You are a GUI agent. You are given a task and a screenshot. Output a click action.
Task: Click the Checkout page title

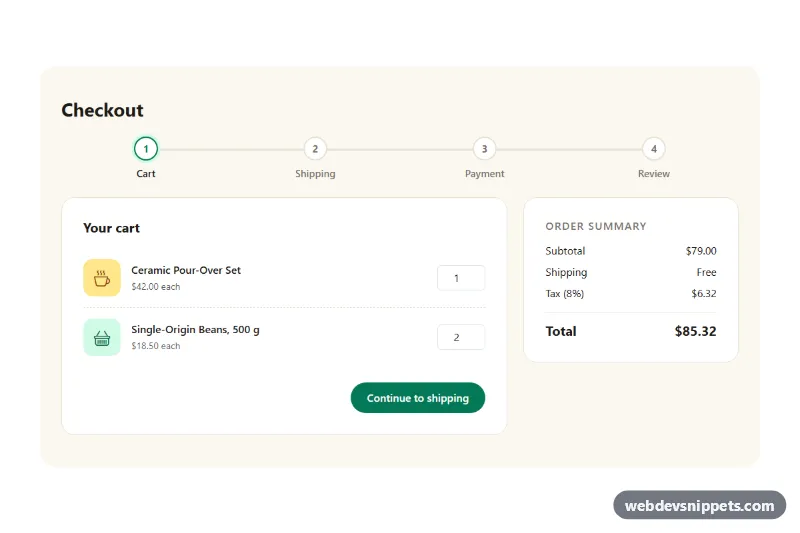[x=103, y=110]
